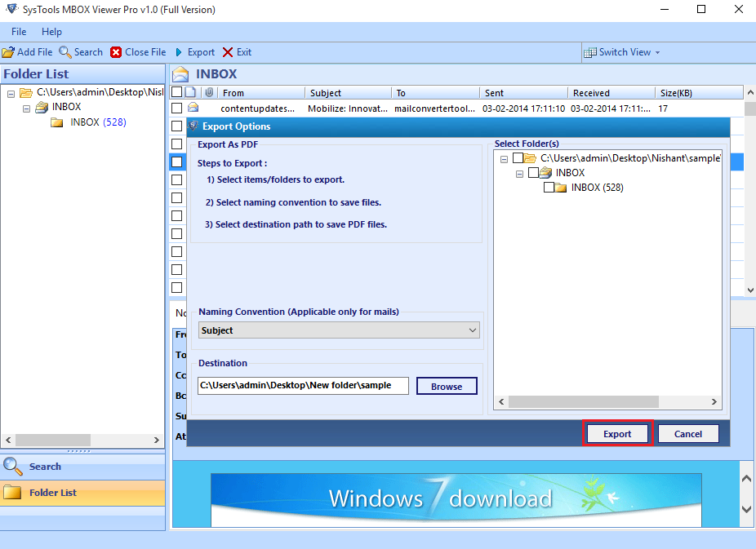Click the Export arrow in main toolbar
This screenshot has height=549, width=756.
tap(179, 52)
